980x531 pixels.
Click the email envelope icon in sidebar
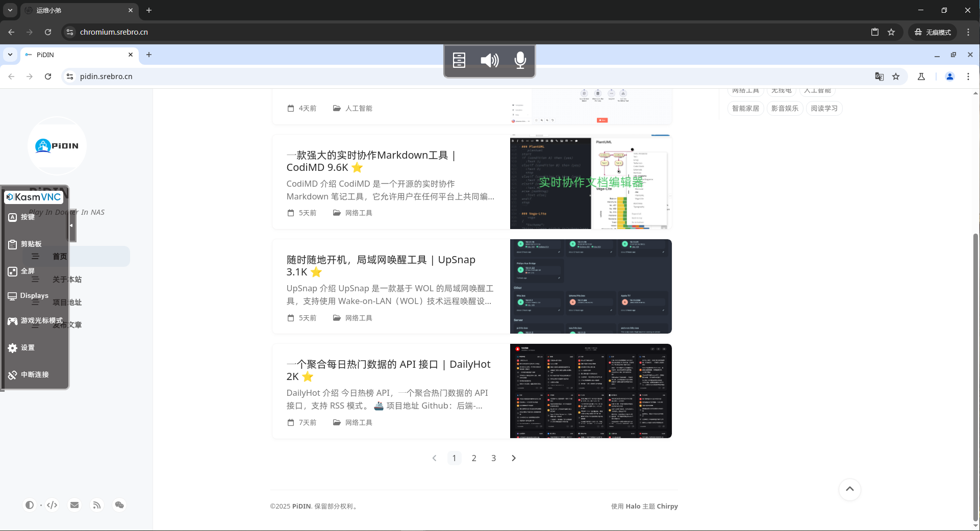point(74,505)
